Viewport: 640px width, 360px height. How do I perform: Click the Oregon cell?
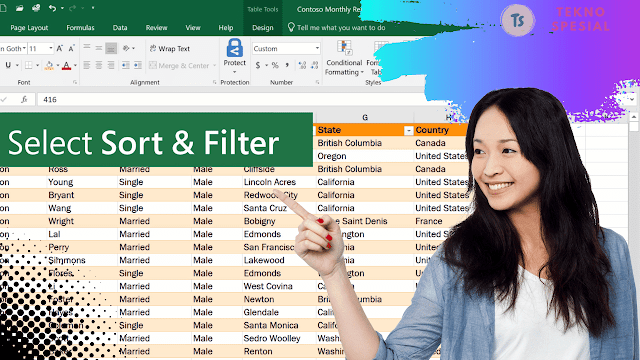(x=364, y=156)
